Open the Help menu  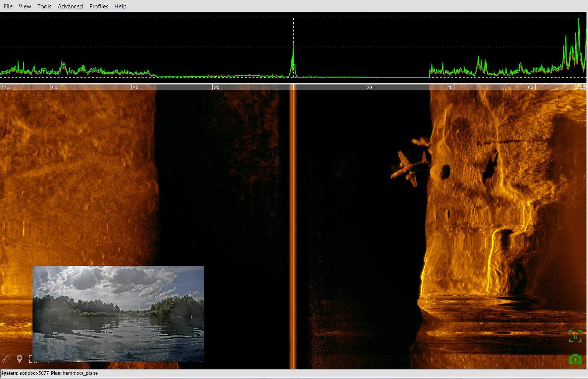pyautogui.click(x=120, y=6)
